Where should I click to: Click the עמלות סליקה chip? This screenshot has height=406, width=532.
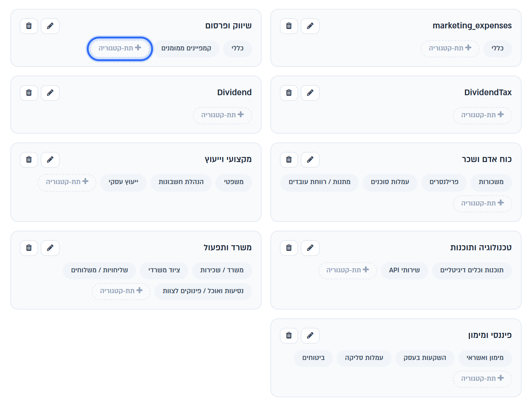[x=364, y=358]
